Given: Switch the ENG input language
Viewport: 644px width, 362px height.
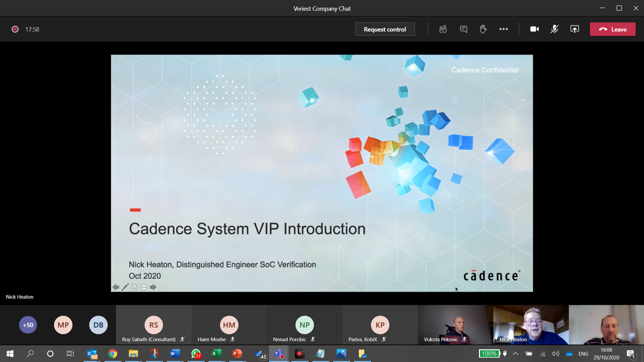Looking at the screenshot, I should pos(583,353).
